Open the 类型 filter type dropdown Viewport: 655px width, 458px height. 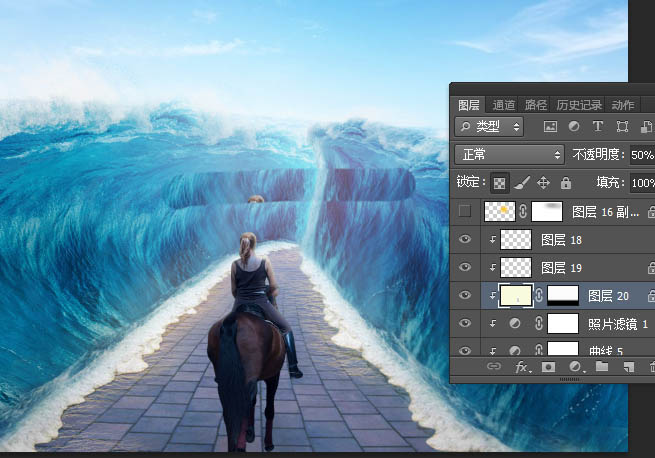coord(489,126)
